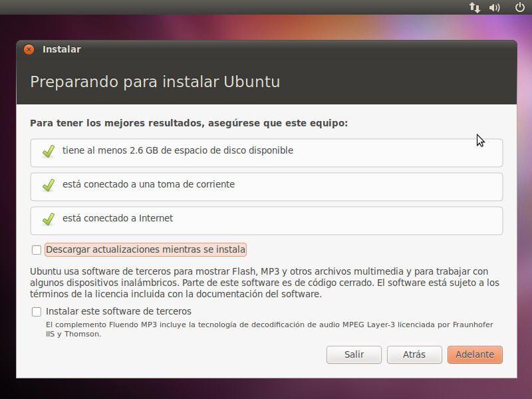Click the Fluendo MP3 license note text
Viewport: 532px width, 399px height.
pyautogui.click(x=269, y=329)
